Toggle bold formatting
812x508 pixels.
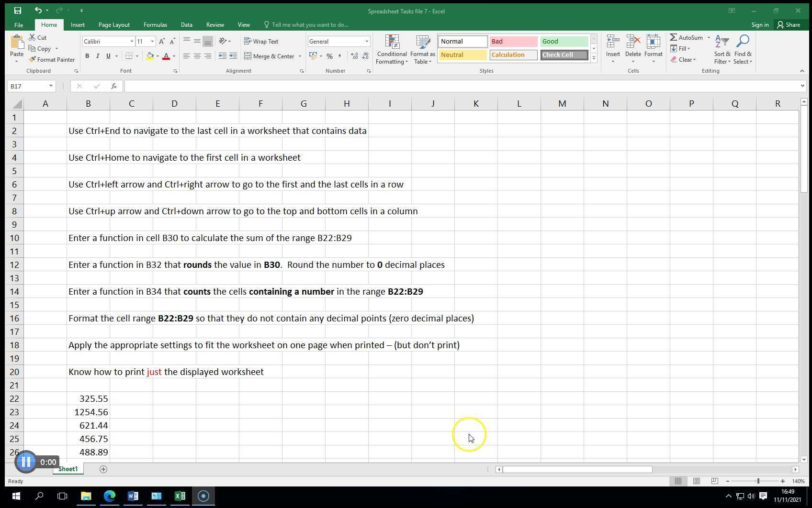click(87, 56)
